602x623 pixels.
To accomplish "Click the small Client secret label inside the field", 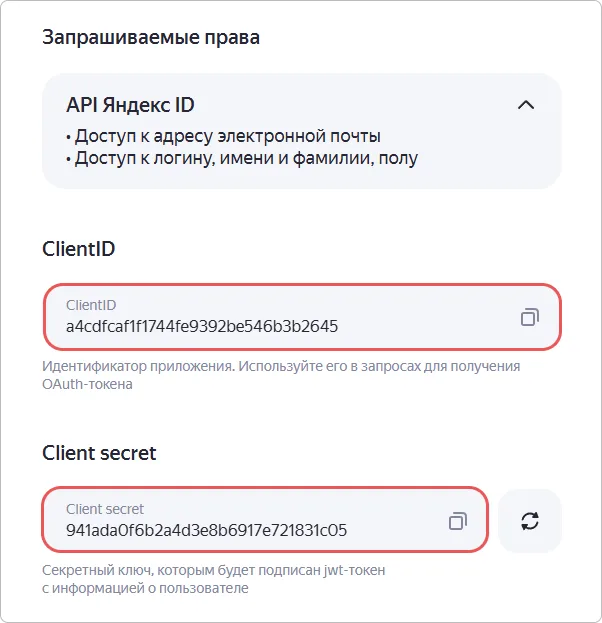I will click(x=105, y=508).
